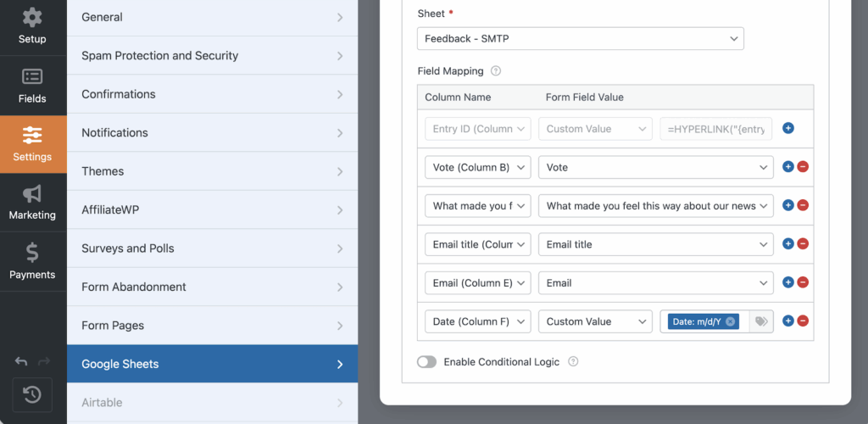Viewport: 868px width, 424px height.
Task: Remove the Date: m/d/Y smart tag
Action: [730, 321]
